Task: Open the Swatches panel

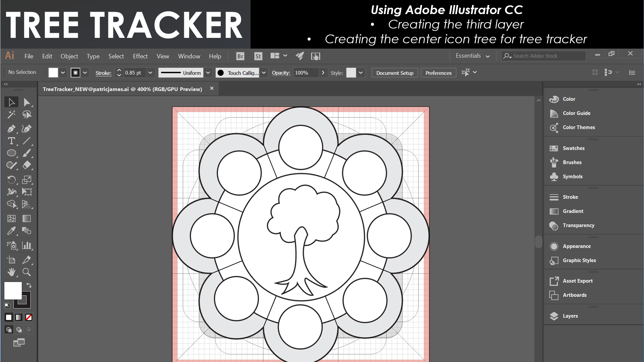Action: click(573, 148)
